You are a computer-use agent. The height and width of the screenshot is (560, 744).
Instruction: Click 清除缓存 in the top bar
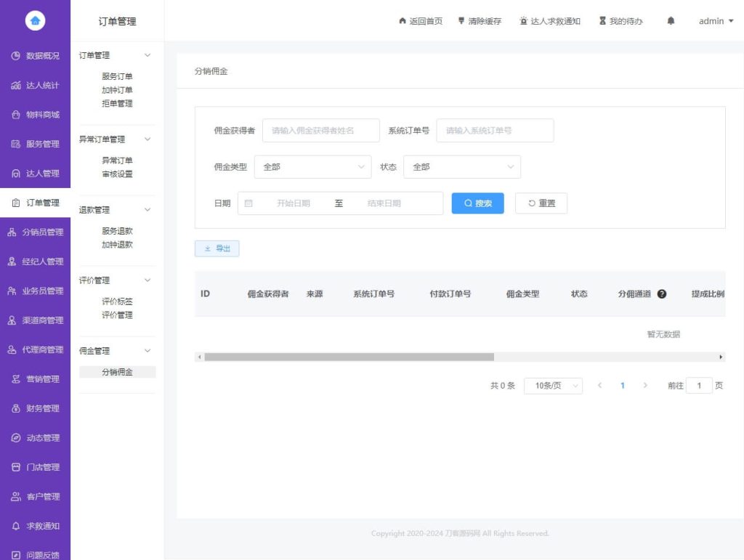point(479,21)
